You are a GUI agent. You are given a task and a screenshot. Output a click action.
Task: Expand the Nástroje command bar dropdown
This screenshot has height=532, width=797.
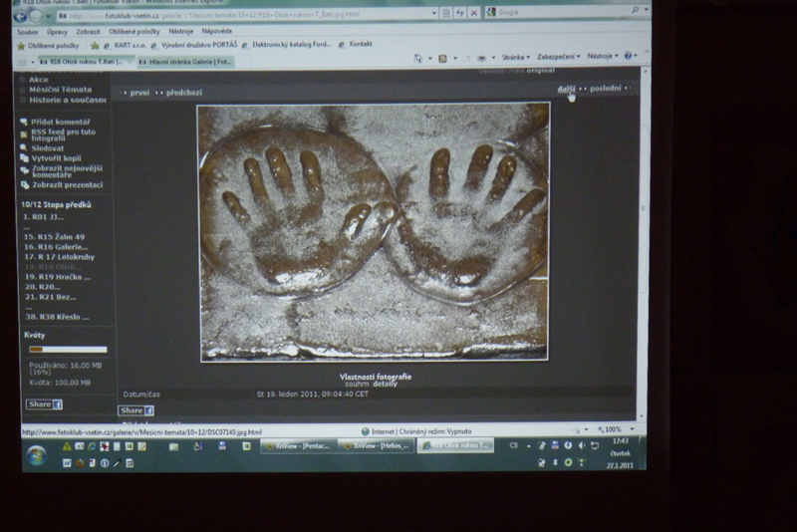pos(602,58)
